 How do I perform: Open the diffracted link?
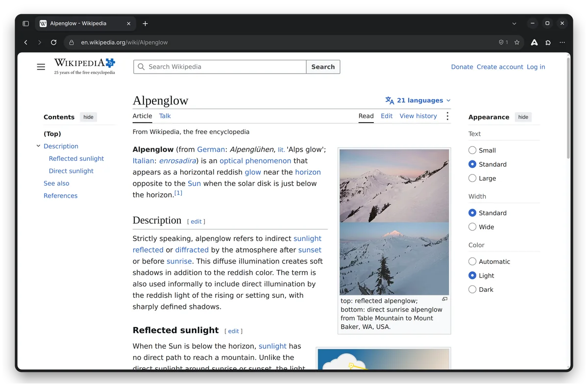(192, 250)
